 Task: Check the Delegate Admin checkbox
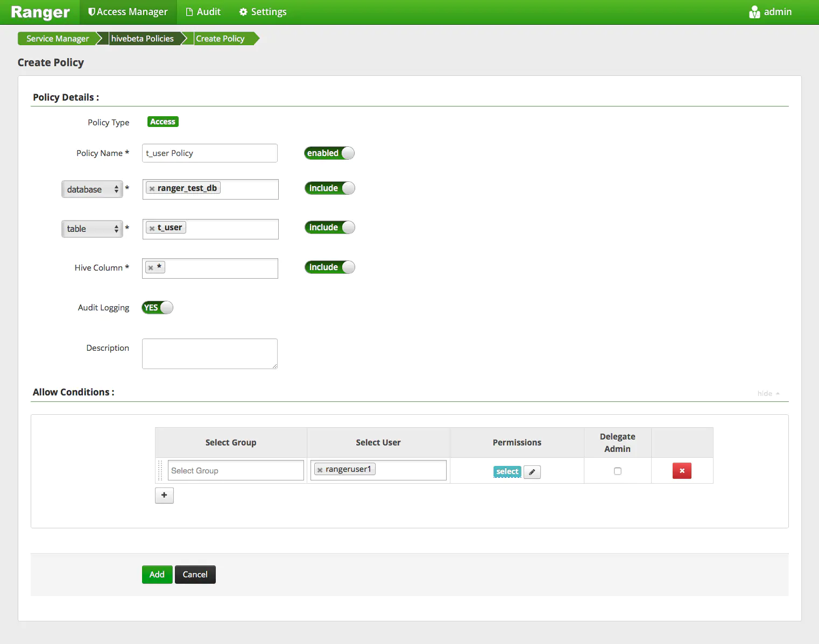pyautogui.click(x=618, y=471)
